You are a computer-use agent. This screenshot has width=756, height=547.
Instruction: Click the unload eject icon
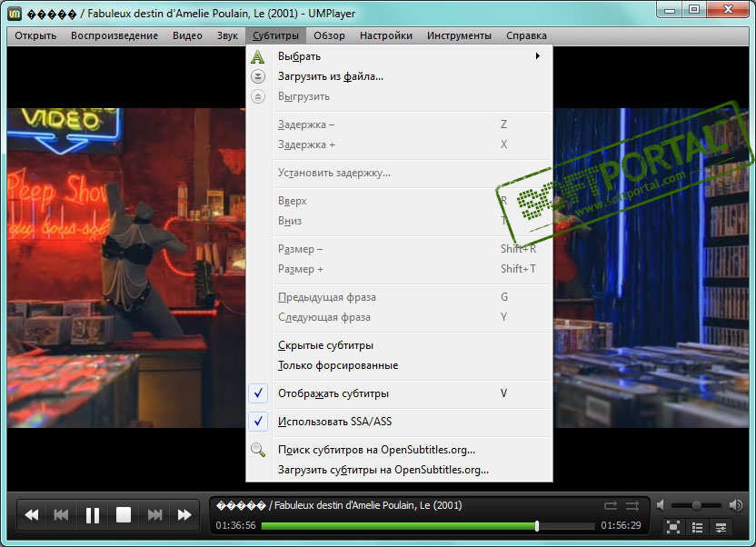click(x=258, y=96)
